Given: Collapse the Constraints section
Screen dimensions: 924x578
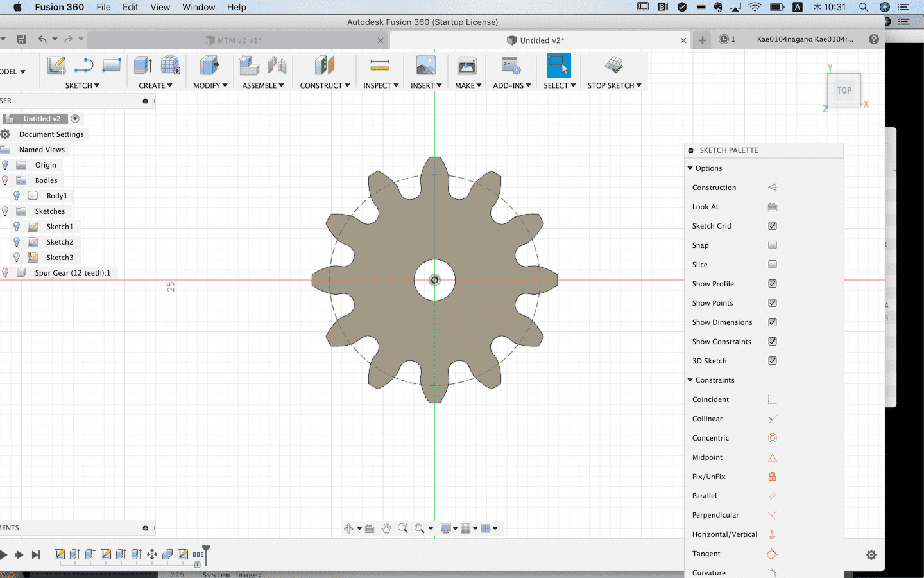Looking at the screenshot, I should point(690,380).
